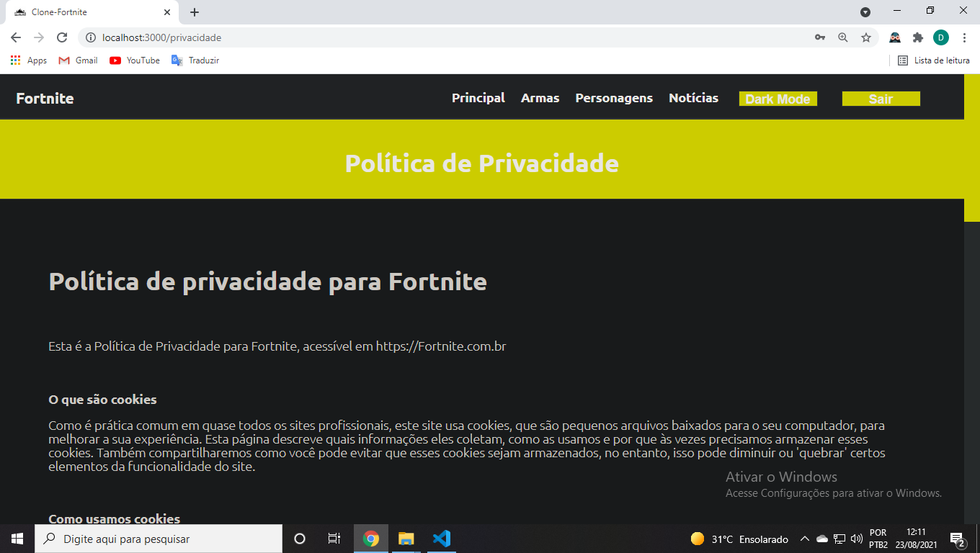Open Apps bookmark shortcut

pyautogui.click(x=29, y=60)
